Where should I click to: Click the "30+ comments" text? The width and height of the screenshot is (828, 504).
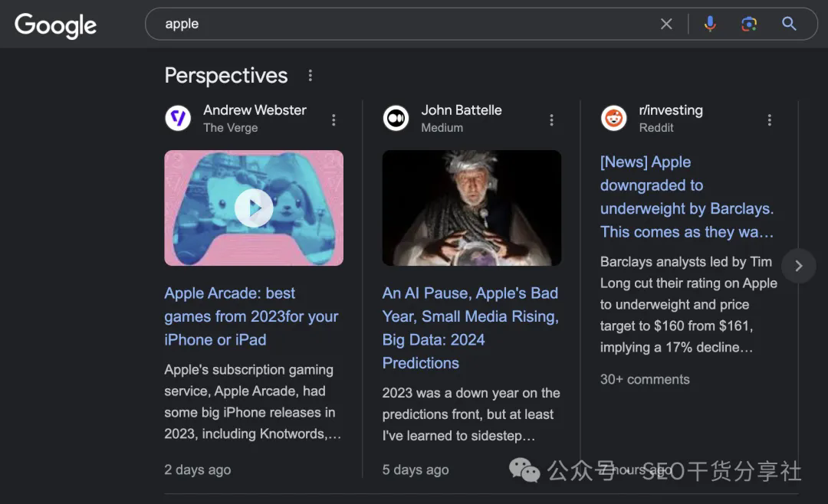click(x=645, y=379)
